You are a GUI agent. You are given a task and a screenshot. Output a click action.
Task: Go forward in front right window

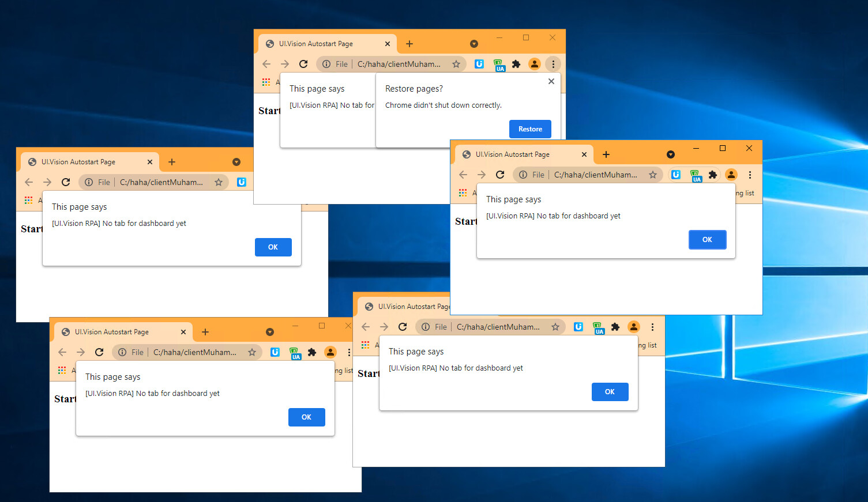click(x=482, y=175)
